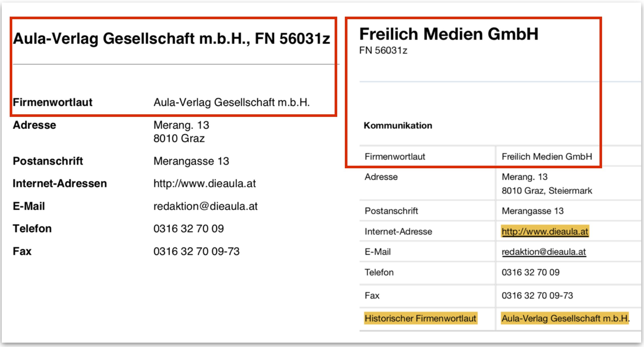Click the Internet-Adresse row label in table
The width and height of the screenshot is (644, 347).
tap(398, 231)
